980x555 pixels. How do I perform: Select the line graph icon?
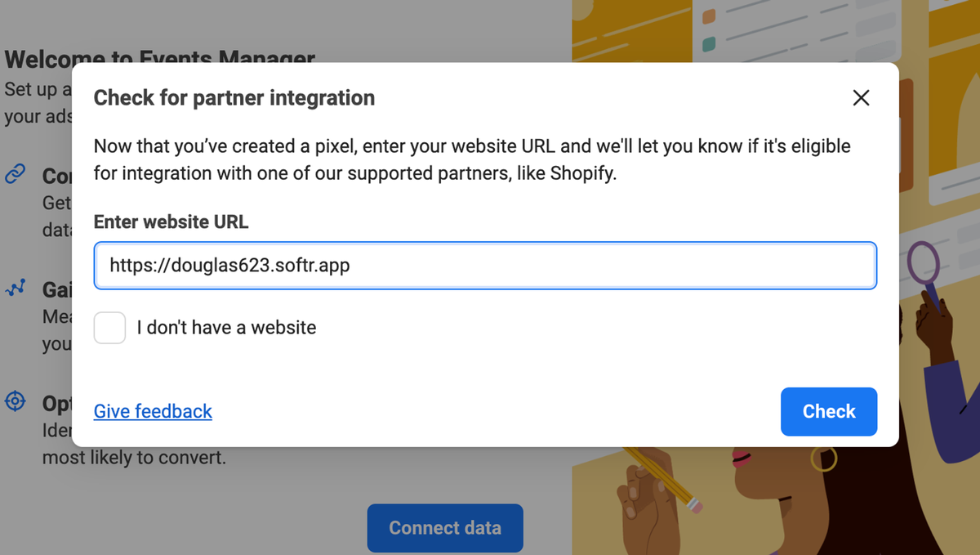pos(16,289)
